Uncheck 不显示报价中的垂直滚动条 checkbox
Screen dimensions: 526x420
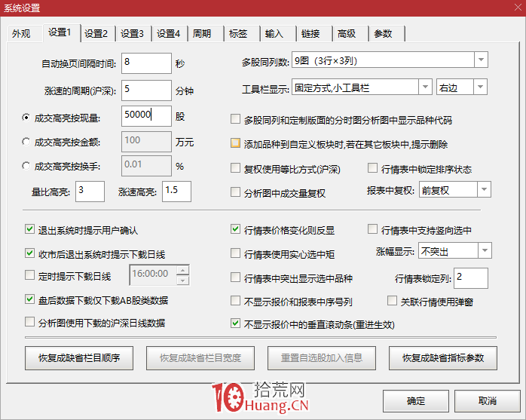(x=235, y=323)
